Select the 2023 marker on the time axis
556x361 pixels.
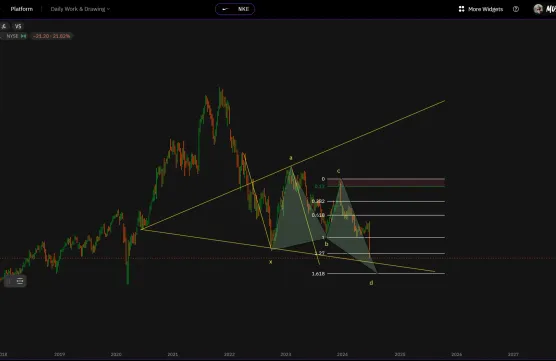286,354
